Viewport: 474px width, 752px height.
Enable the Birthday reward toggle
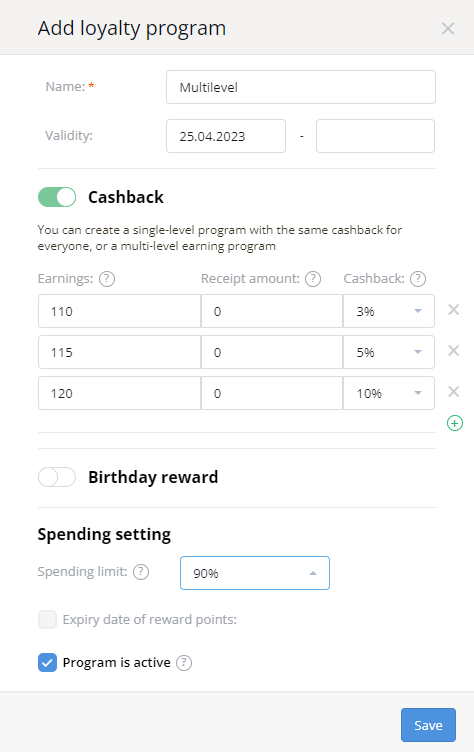coord(57,477)
